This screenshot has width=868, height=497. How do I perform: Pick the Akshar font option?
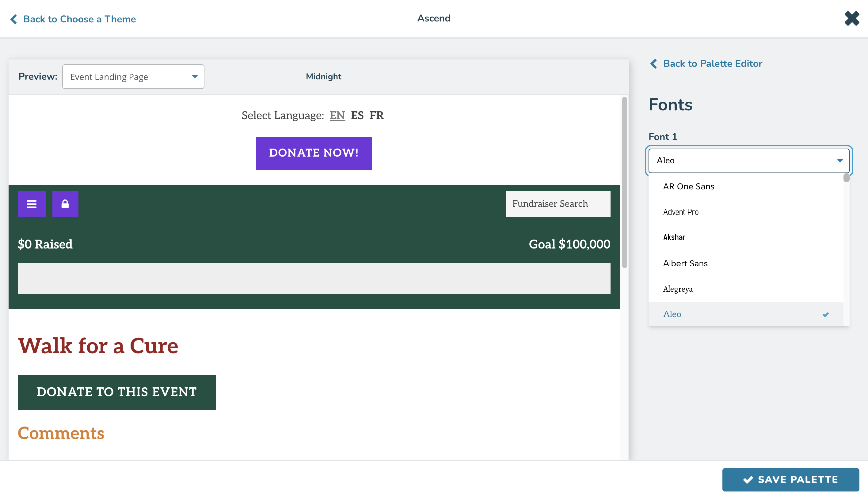(745, 237)
